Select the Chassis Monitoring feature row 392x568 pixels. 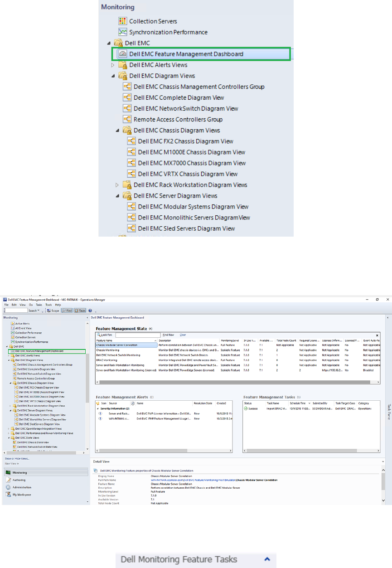(x=238, y=350)
